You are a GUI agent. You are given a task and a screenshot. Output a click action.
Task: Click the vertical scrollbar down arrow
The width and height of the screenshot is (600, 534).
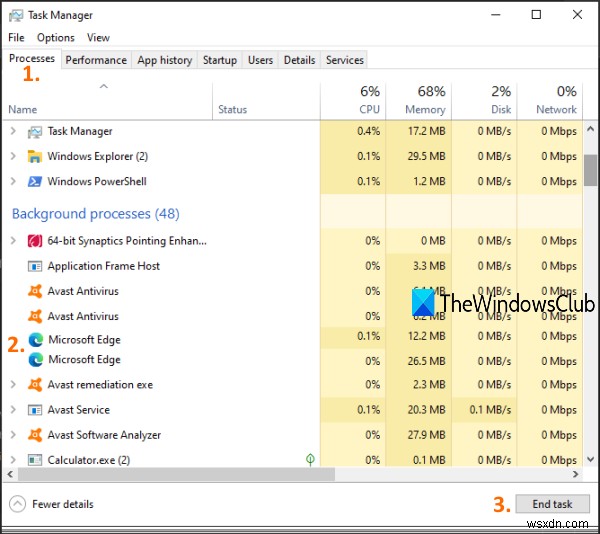pos(590,459)
